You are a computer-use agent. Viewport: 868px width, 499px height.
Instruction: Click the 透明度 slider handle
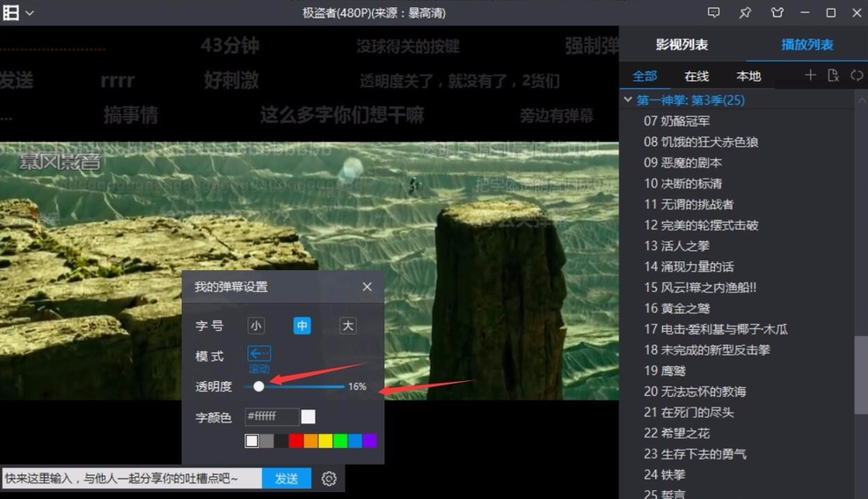[x=259, y=386]
